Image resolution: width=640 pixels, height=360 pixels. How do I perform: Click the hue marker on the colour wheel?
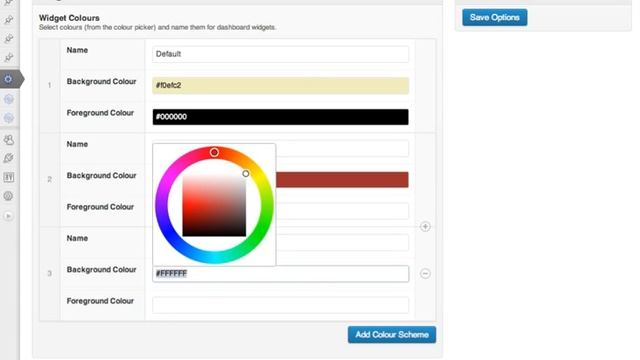(214, 152)
